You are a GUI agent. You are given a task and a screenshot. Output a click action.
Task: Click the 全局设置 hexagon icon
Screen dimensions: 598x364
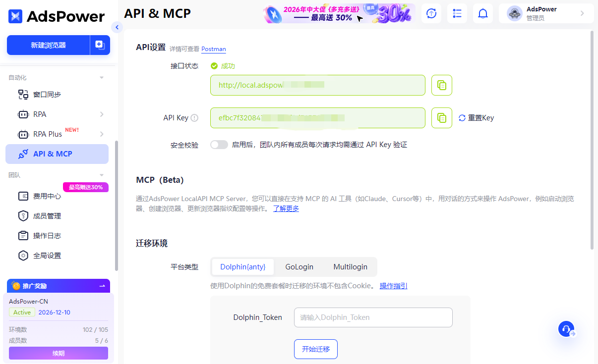pos(23,256)
